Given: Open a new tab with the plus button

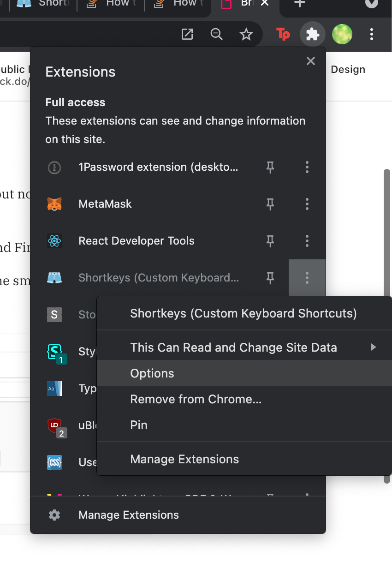Looking at the screenshot, I should (x=300, y=3).
